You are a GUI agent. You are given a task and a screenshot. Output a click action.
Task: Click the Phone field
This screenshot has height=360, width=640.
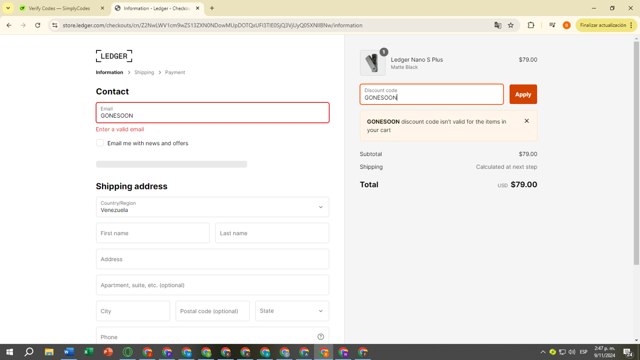coord(212,336)
